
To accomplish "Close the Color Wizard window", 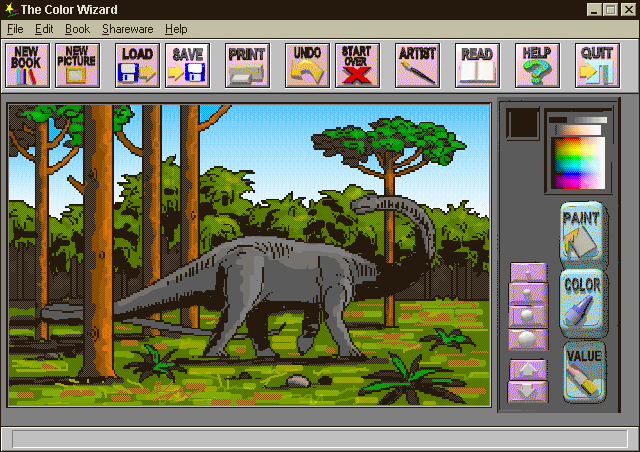I will point(629,9).
